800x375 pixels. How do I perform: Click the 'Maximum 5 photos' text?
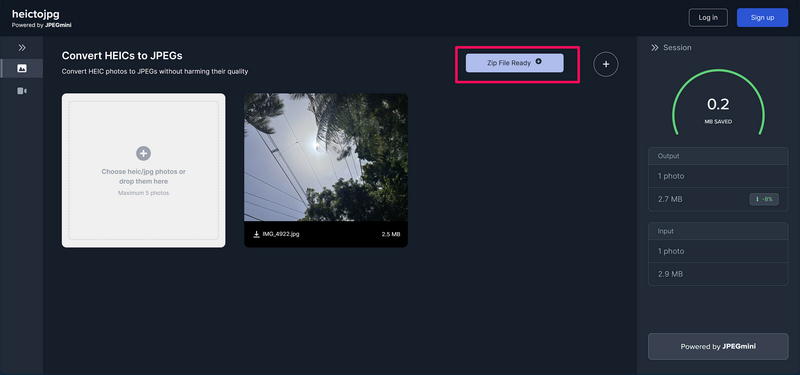(x=143, y=193)
